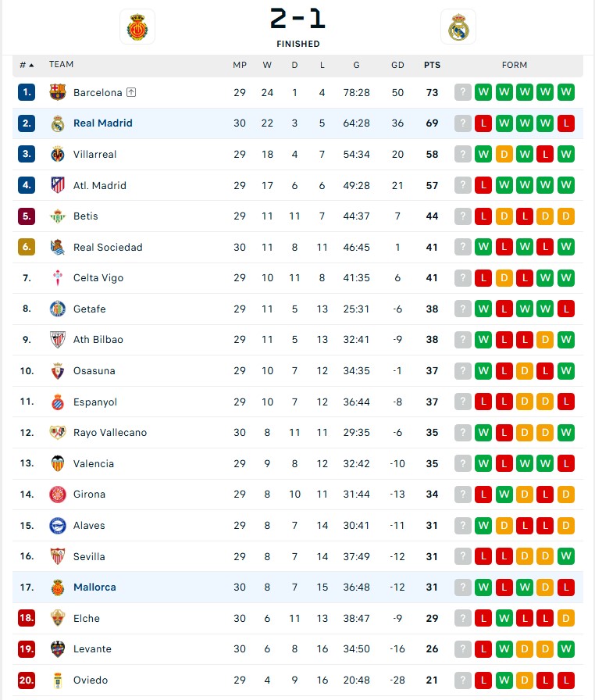The image size is (595, 700).
Task: Open the Real Madrid team link
Action: [x=103, y=123]
